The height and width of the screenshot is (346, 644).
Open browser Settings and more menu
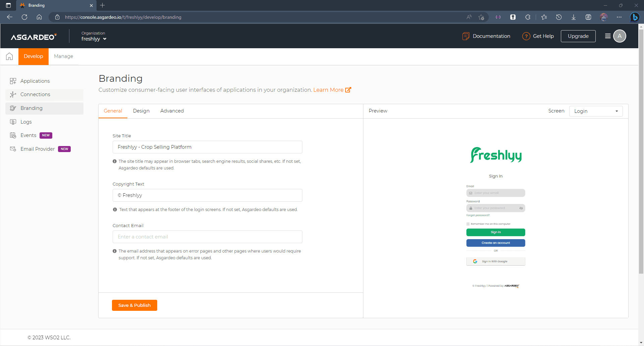[619, 17]
